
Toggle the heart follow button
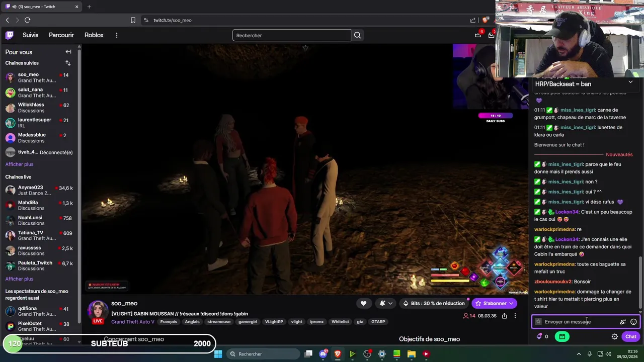tap(363, 303)
